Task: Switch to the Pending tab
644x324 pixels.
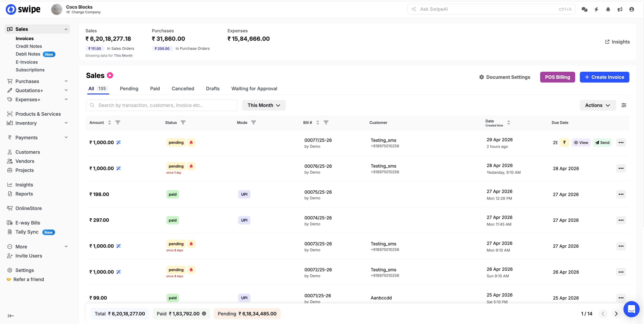Action: point(129,89)
